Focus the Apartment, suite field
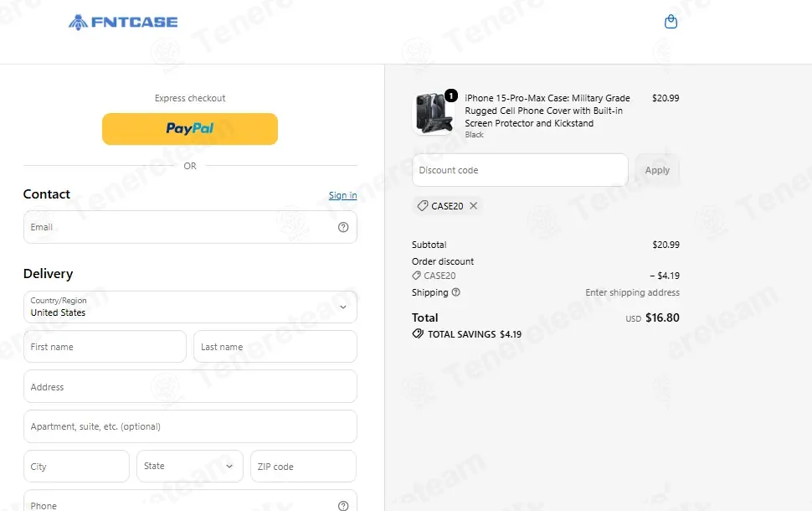 190,426
